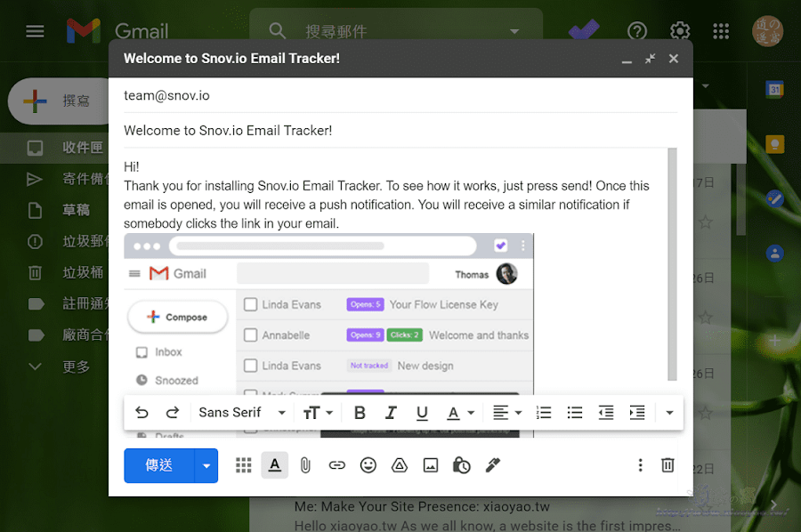This screenshot has width=801, height=532.
Task: Exit full screen compose window
Action: [x=650, y=59]
